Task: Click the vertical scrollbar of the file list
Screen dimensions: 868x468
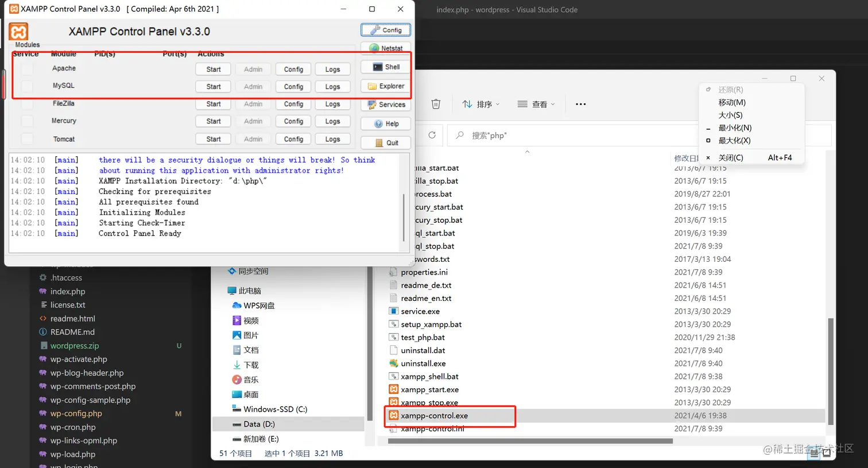Action: click(830, 372)
